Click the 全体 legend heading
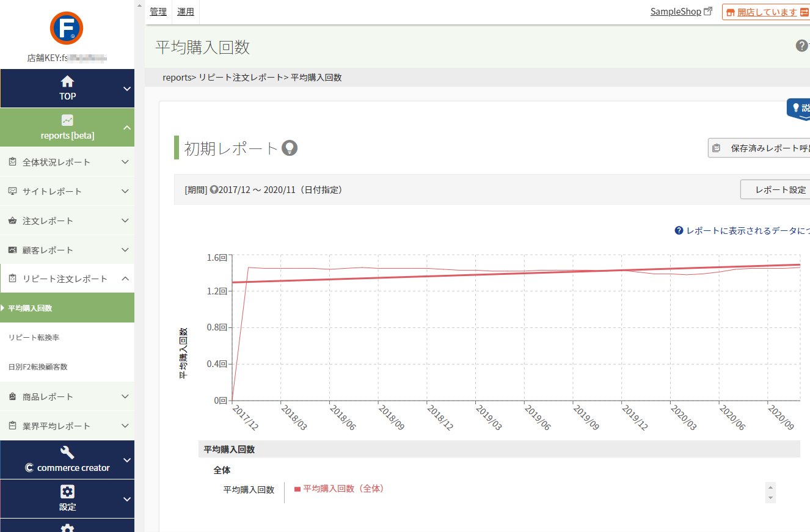Image resolution: width=810 pixels, height=532 pixels. (x=222, y=470)
